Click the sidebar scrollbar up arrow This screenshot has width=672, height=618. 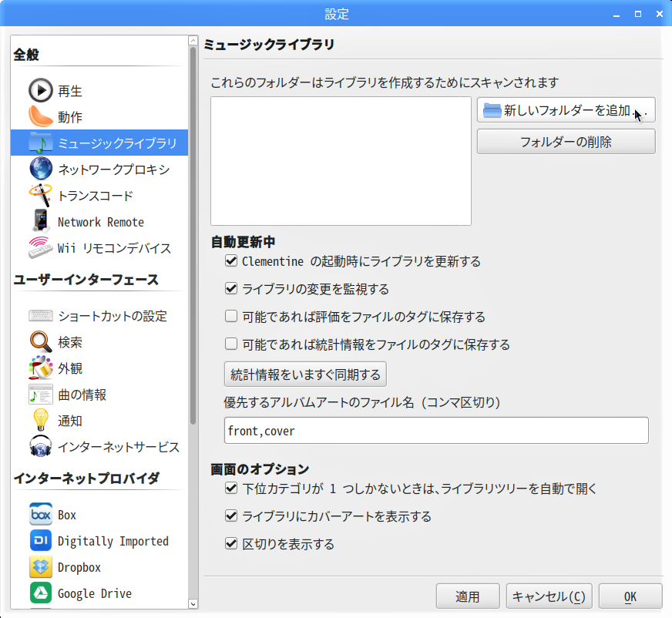193,41
